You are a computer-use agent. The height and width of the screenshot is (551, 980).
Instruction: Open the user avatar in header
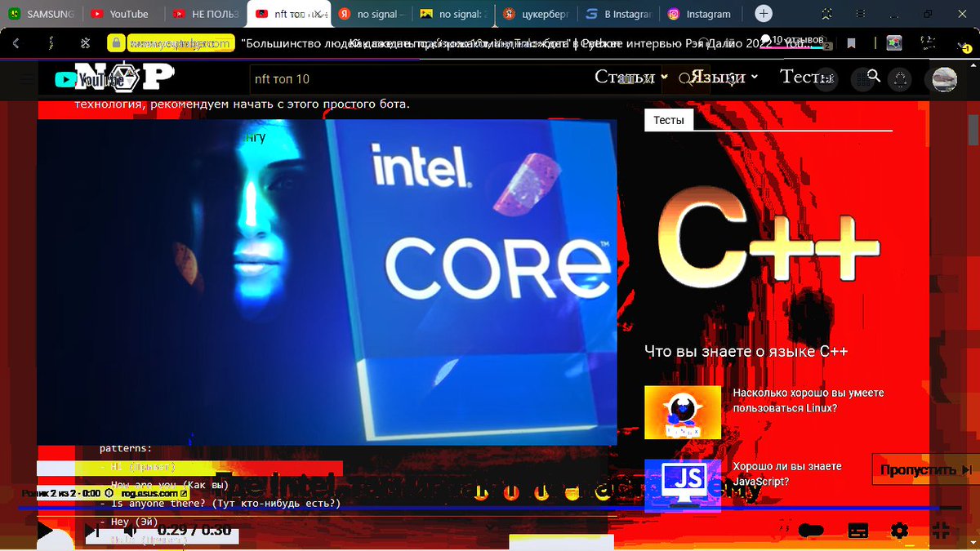point(945,79)
